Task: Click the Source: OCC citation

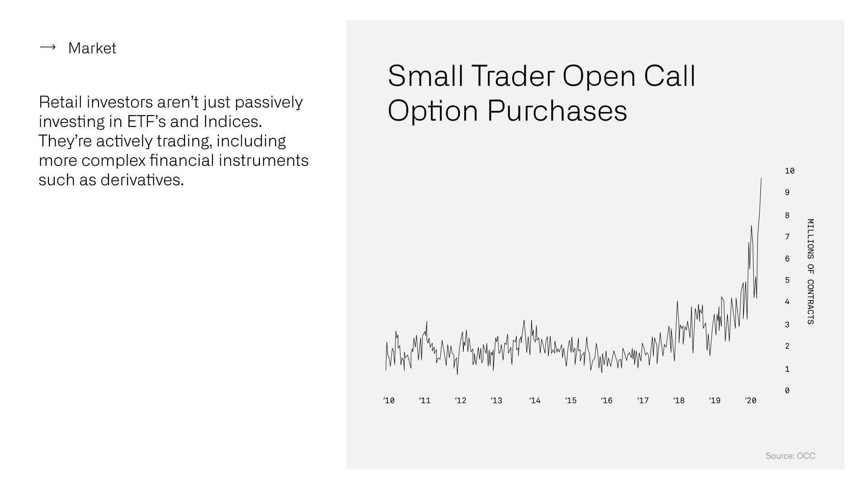Action: [x=790, y=456]
